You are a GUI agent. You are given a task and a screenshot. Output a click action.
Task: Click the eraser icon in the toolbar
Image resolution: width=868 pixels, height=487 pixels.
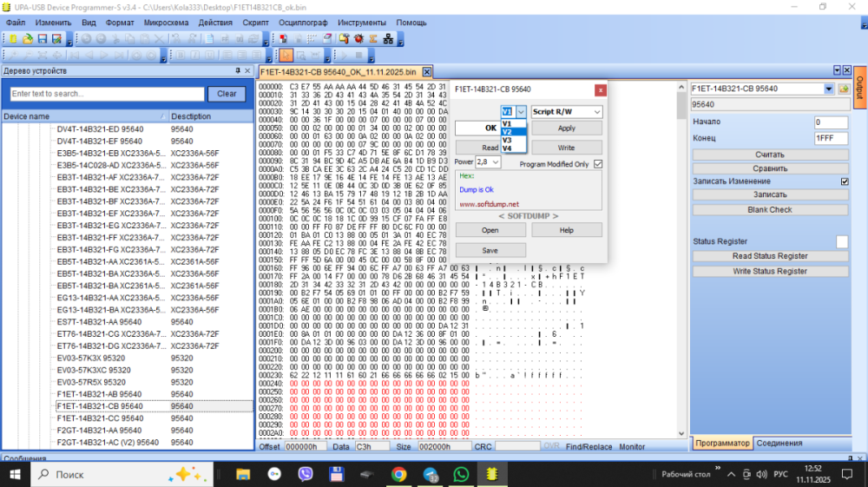pos(328,39)
